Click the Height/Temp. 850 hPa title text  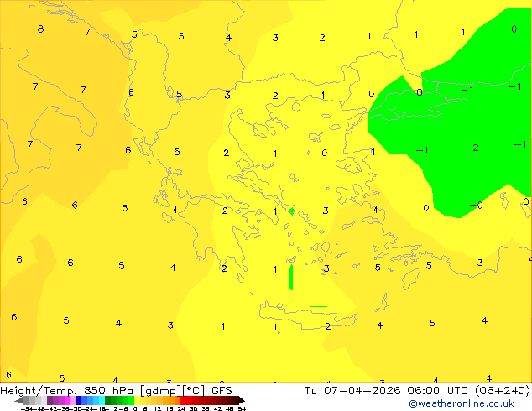[x=67, y=391]
